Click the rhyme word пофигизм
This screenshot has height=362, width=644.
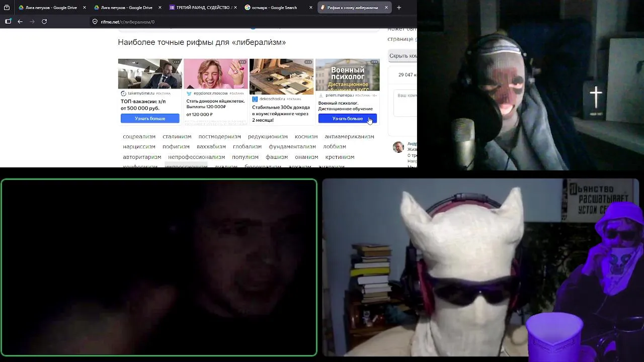click(176, 147)
